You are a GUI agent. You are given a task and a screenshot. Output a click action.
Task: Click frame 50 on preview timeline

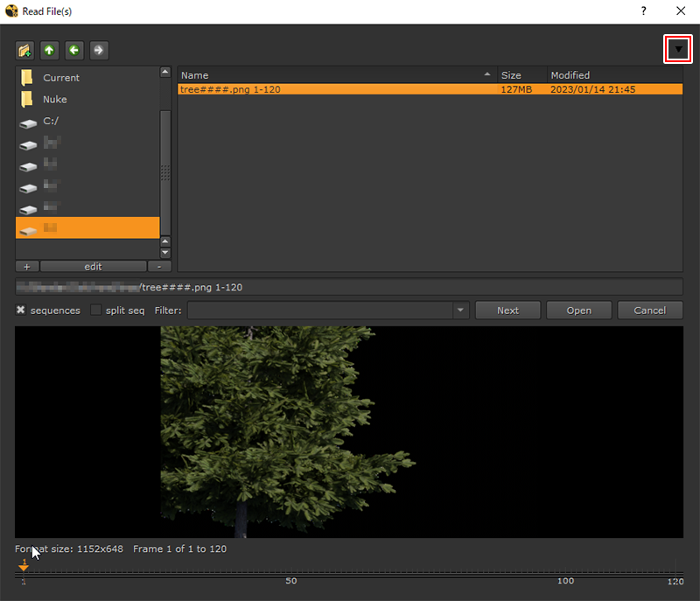point(291,574)
